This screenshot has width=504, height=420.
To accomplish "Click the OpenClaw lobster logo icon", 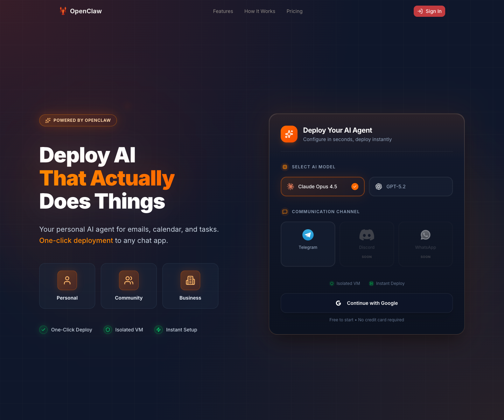I will click(63, 11).
